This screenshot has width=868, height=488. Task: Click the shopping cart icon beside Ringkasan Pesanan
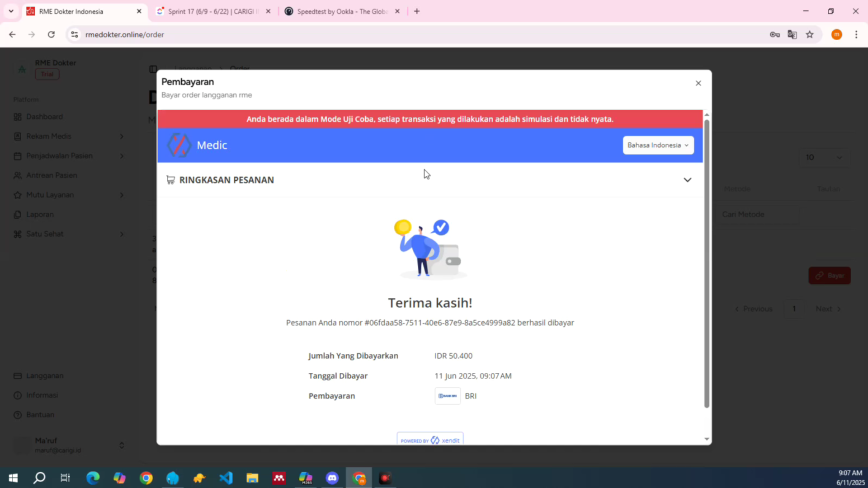(170, 180)
